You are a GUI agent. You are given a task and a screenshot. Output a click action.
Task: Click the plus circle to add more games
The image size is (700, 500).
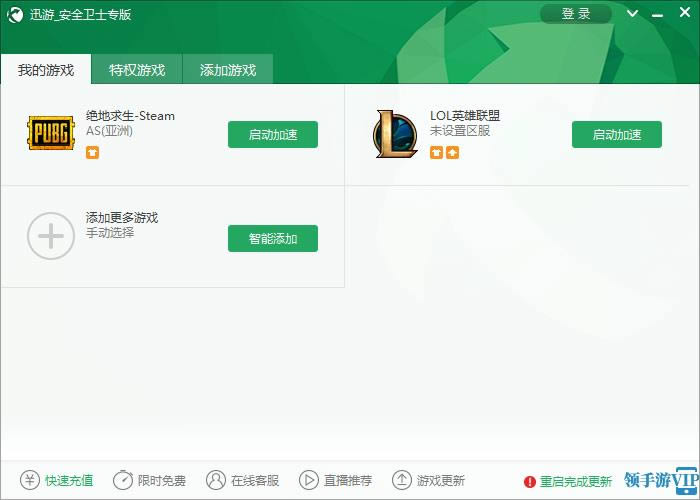click(50, 236)
